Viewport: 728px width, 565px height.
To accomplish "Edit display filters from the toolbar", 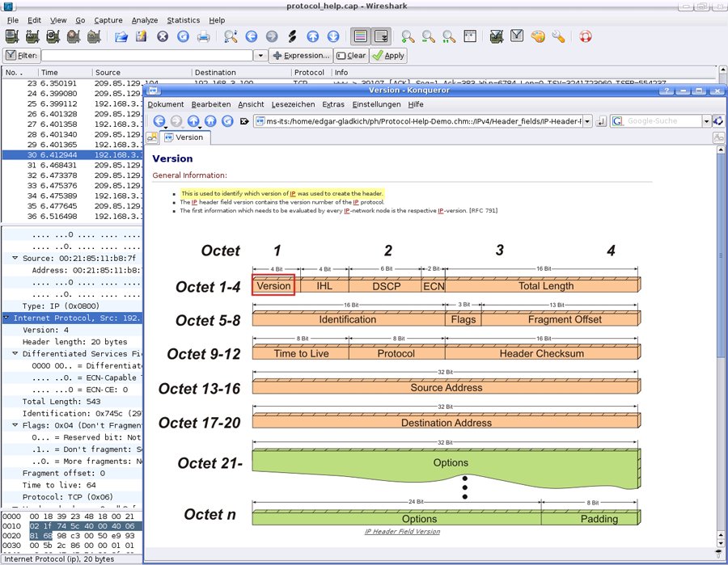I will point(517,36).
